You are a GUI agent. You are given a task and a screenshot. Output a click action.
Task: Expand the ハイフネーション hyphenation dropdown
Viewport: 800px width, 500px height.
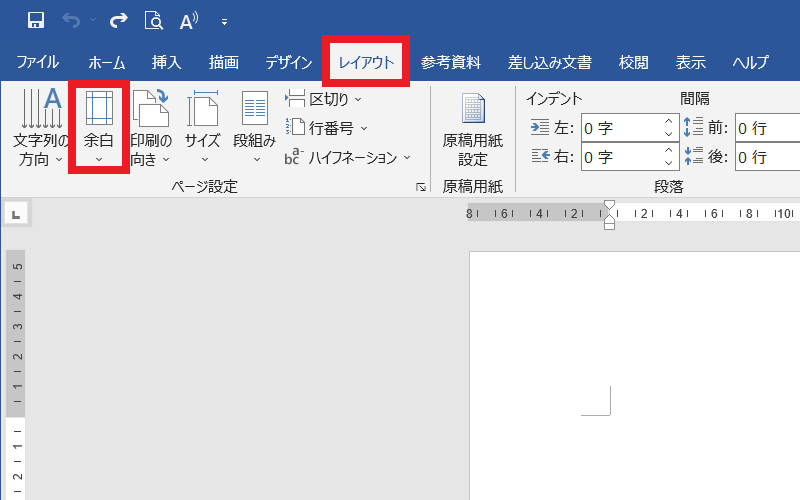coord(348,157)
